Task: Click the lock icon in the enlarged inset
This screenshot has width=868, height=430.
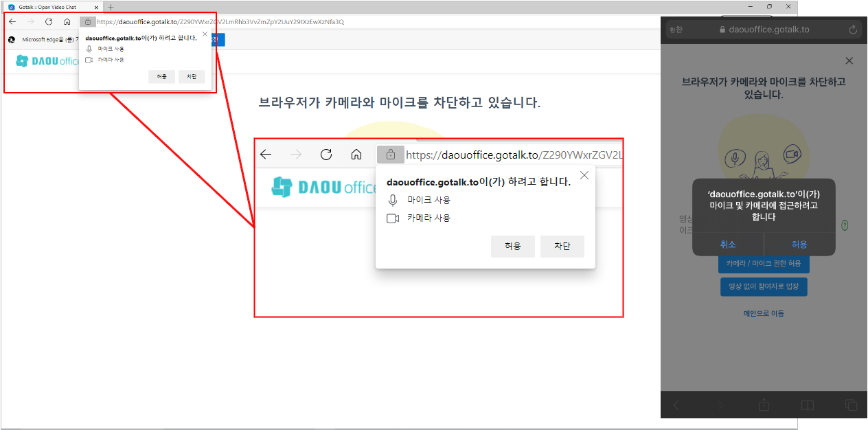Action: pyautogui.click(x=391, y=155)
